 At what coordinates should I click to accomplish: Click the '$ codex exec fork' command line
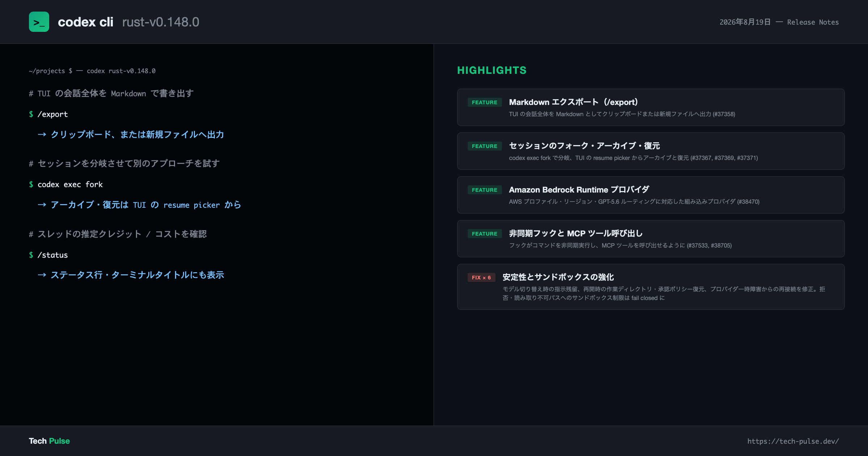point(66,185)
